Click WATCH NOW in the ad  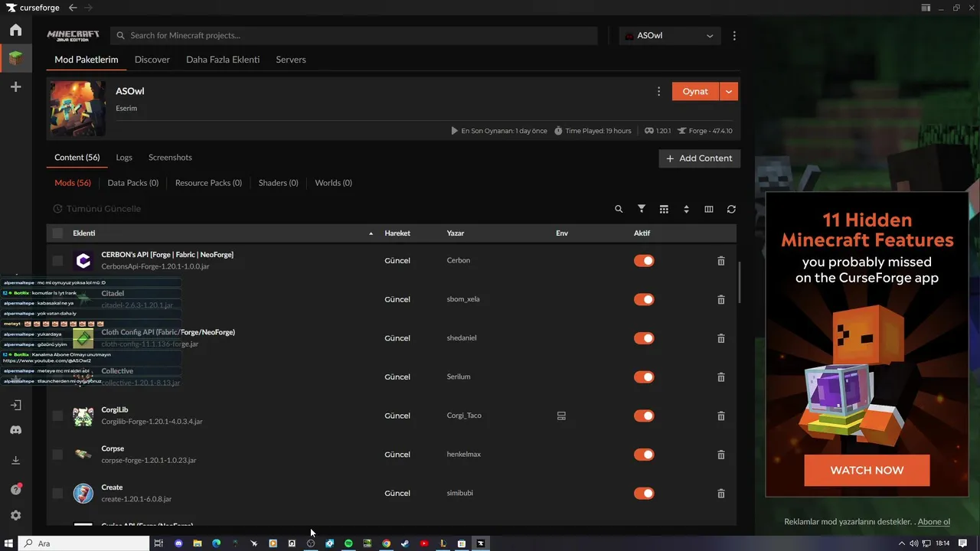point(867,471)
